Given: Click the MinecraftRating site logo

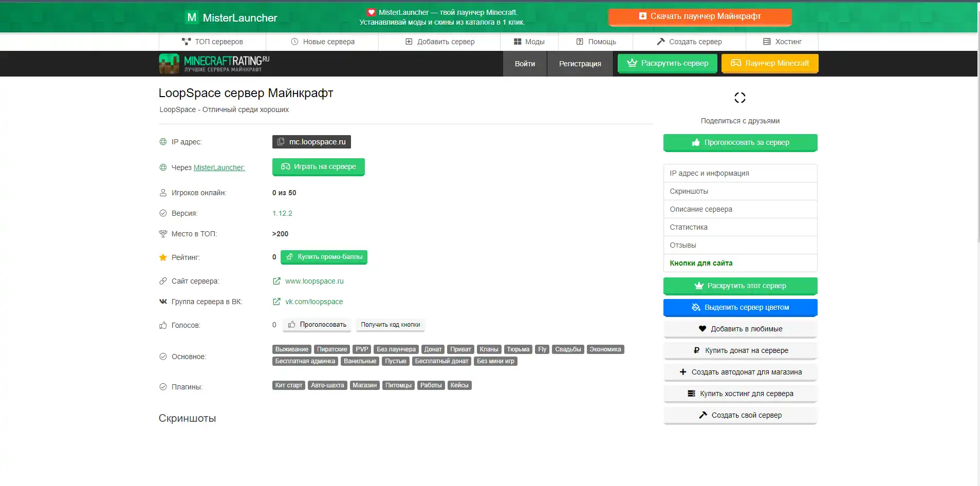Looking at the screenshot, I should 214,64.
